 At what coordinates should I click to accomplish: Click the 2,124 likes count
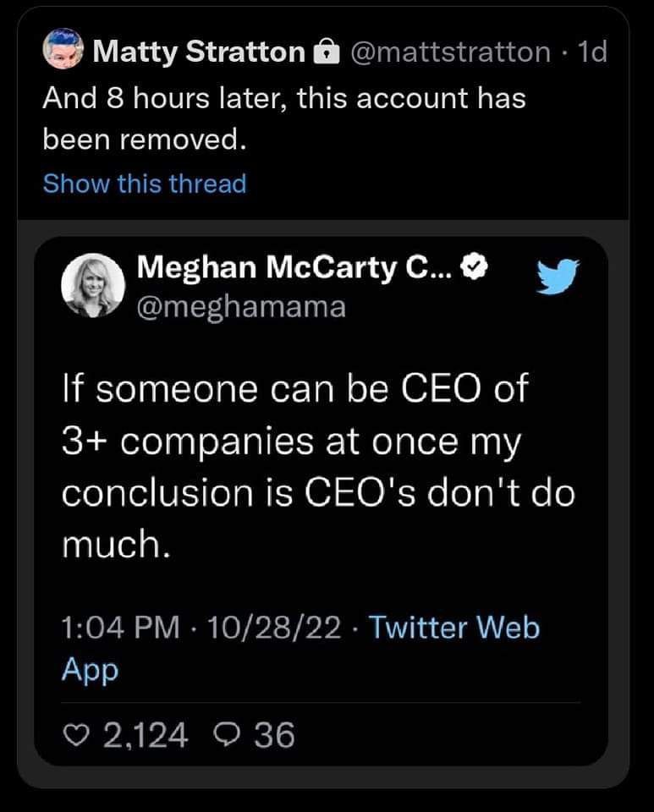tap(145, 735)
